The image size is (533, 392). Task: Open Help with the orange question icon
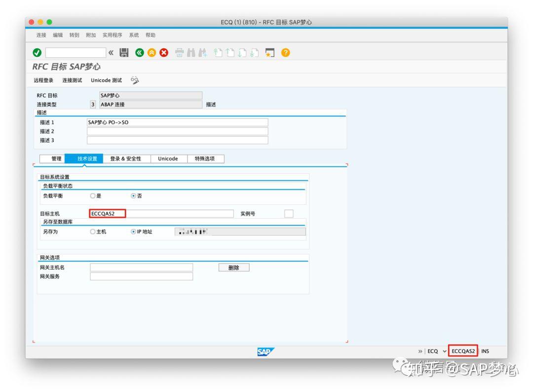286,53
